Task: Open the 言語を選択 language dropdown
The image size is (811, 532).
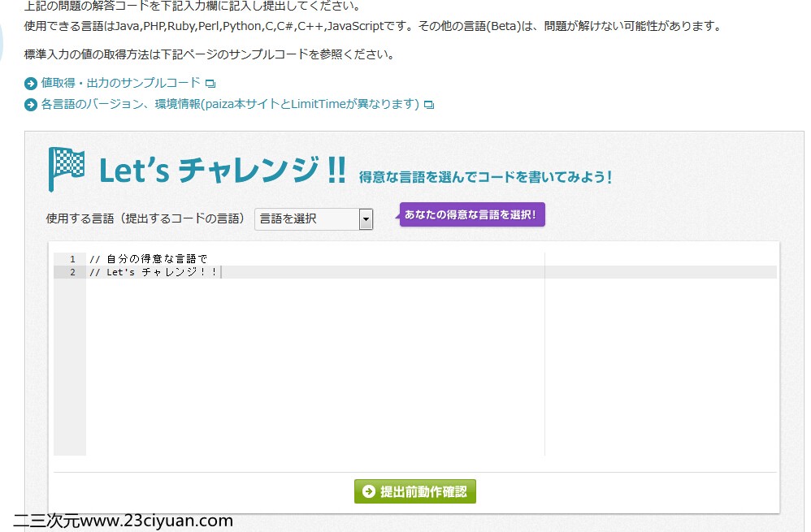Action: coord(306,218)
